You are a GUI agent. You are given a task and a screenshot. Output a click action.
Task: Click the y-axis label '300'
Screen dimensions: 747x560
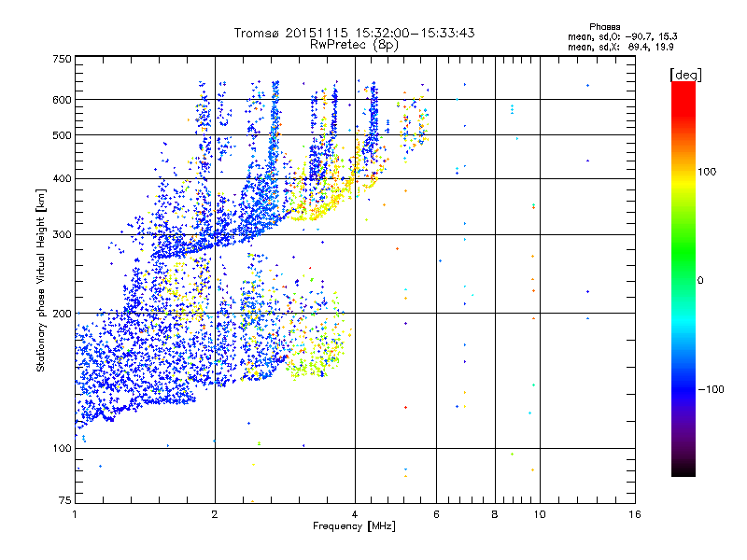pyautogui.click(x=62, y=235)
